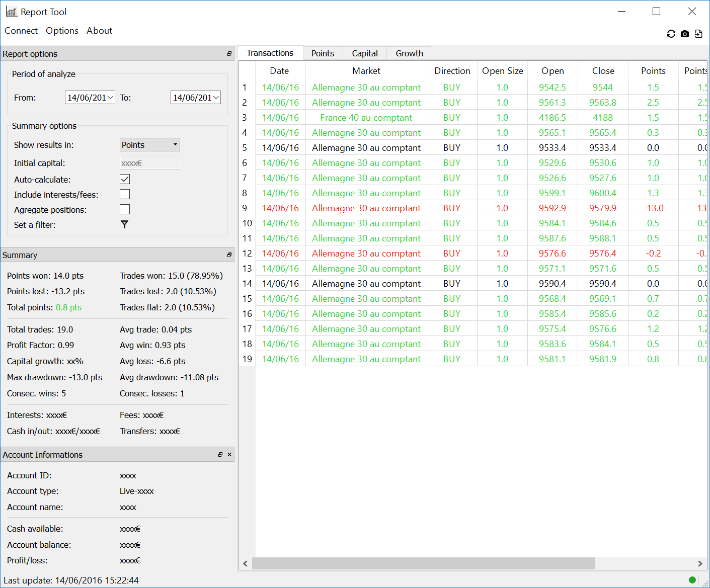Float the Summary panel
Image resolution: width=710 pixels, height=588 pixels.
[229, 255]
